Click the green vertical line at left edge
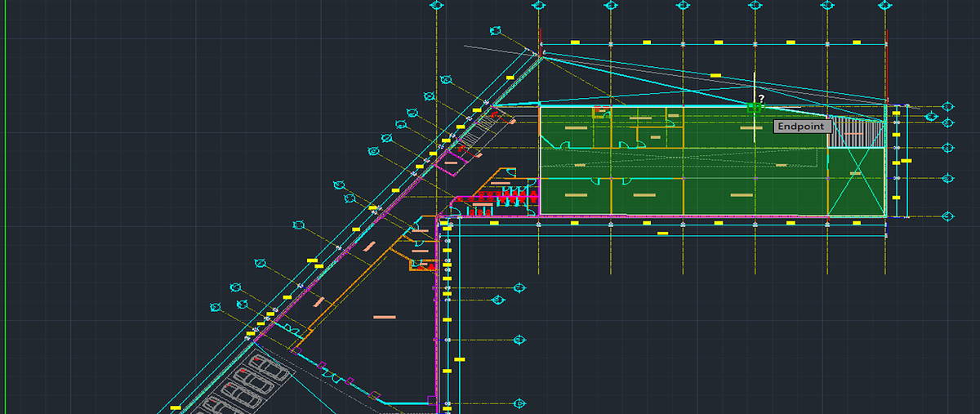980x414 pixels. pyautogui.click(x=5, y=207)
